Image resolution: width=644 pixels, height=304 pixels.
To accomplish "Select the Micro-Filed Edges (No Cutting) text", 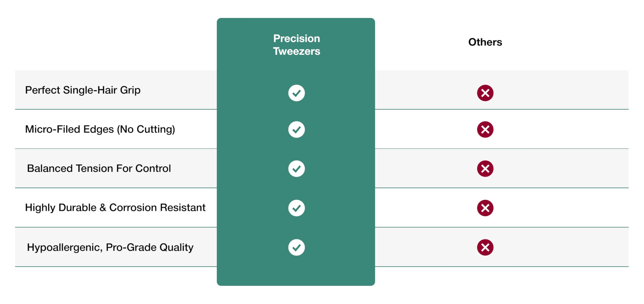I will [x=100, y=129].
